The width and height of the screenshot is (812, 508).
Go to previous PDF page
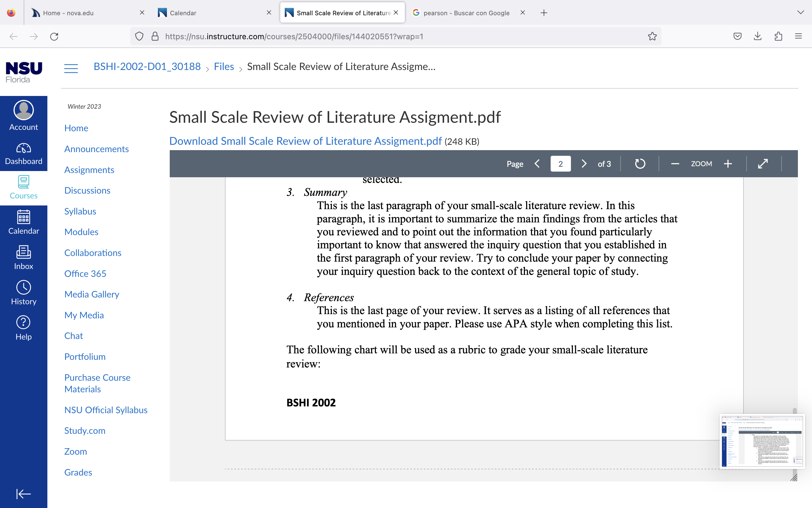pyautogui.click(x=537, y=164)
